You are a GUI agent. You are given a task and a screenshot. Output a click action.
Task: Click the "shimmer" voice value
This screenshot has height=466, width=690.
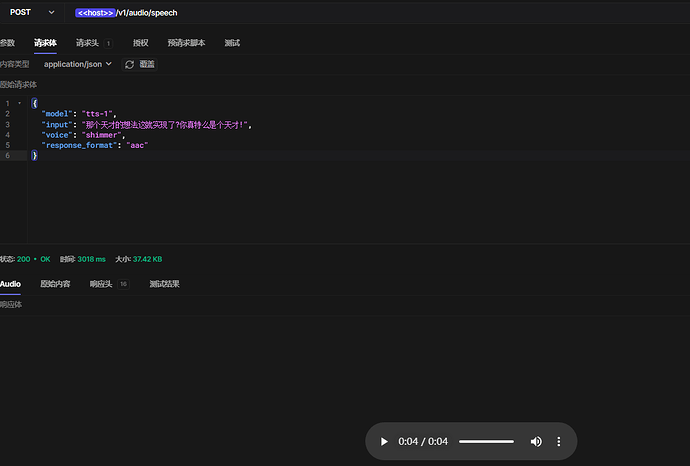tap(101, 135)
